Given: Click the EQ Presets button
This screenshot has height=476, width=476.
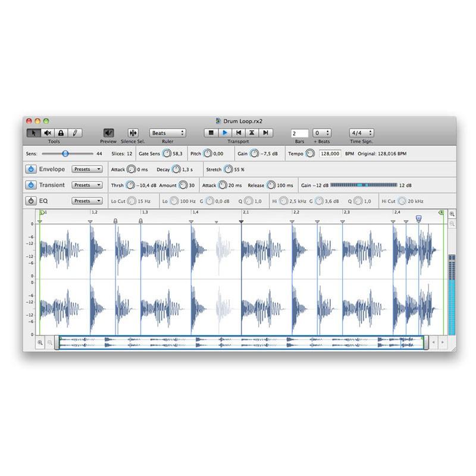Looking at the screenshot, I should pos(87,201).
